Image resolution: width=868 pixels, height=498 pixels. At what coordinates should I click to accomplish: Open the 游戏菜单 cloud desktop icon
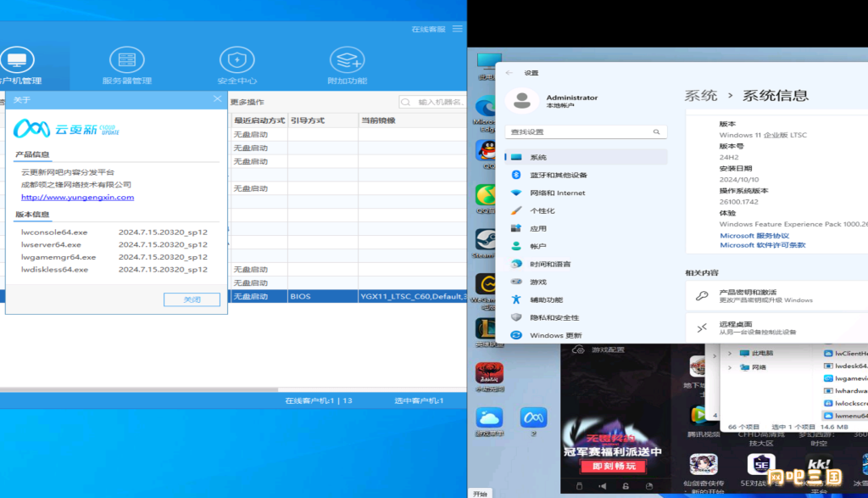pyautogui.click(x=489, y=422)
